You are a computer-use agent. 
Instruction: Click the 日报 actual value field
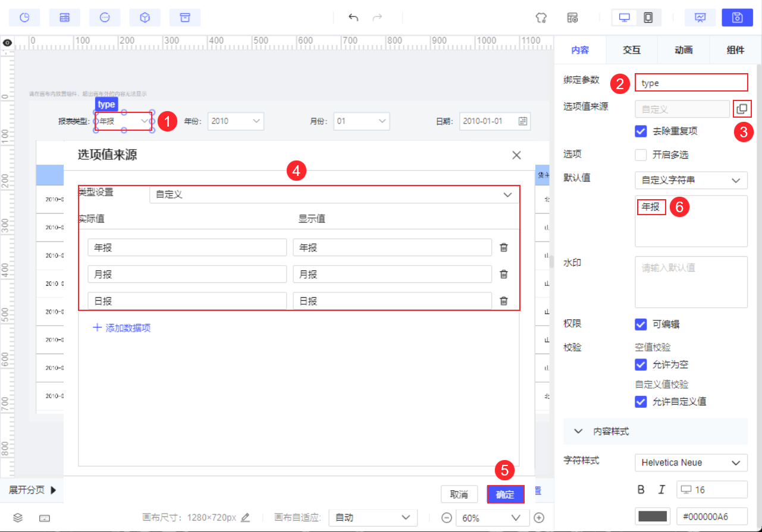point(187,301)
